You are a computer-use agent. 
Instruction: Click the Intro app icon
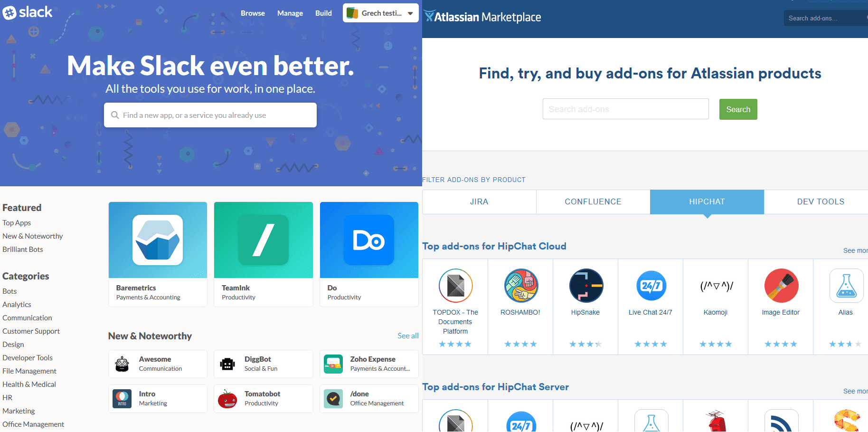(x=122, y=399)
